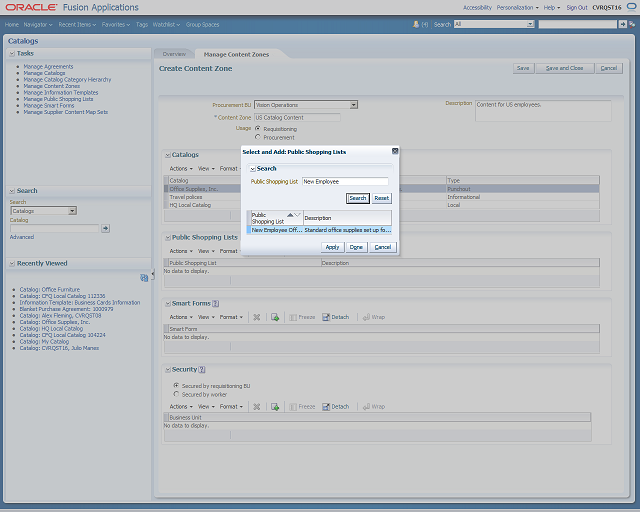The height and width of the screenshot is (512, 640).
Task: Collapse the sidebar Search panel
Action: pyautogui.click(x=12, y=191)
